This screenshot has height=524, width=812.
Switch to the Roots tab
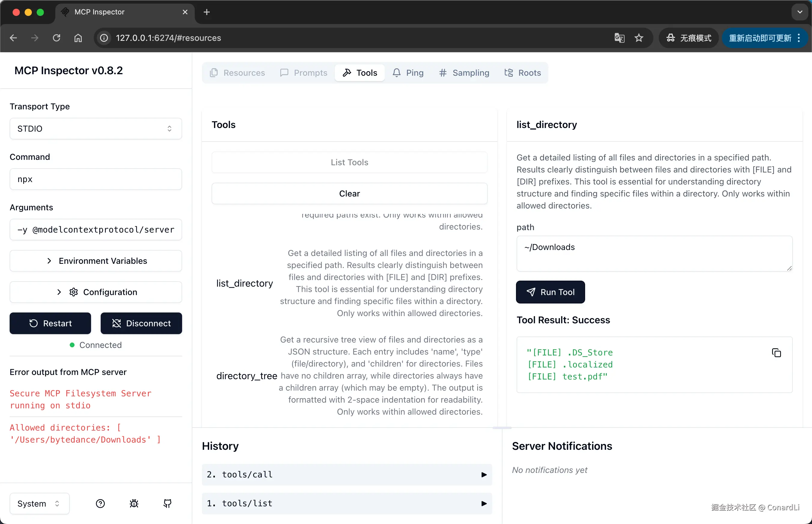coord(522,73)
